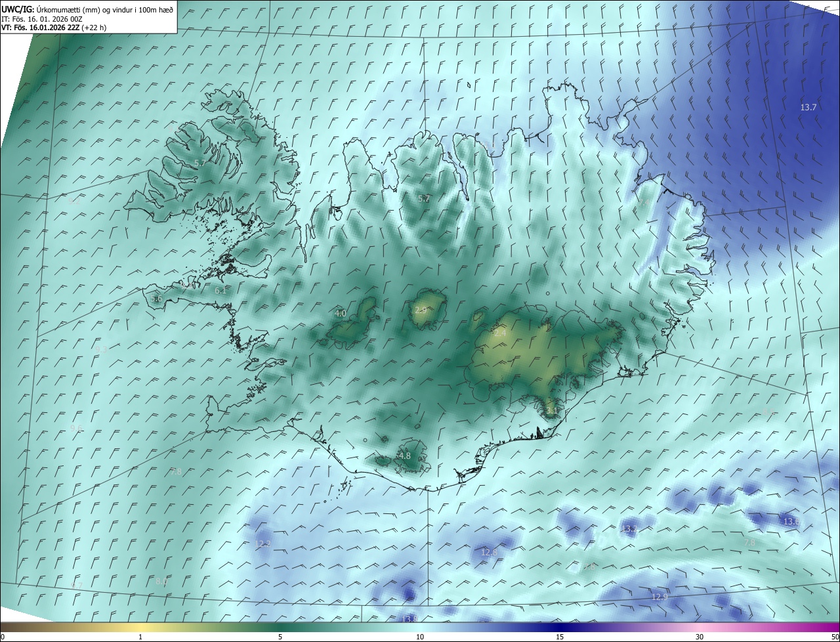The image size is (840, 642).
Task: Click the '10' tick on the color scale
Action: 420,637
